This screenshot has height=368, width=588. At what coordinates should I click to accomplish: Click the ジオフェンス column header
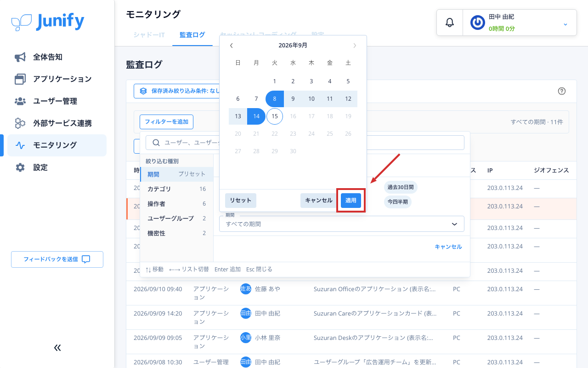551,170
